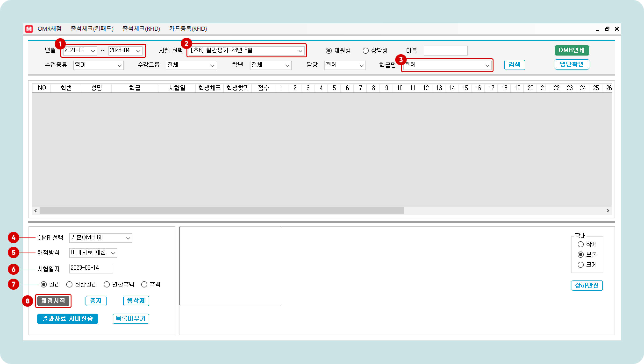Select the 흑백 radio option
644x364 pixels.
(144, 284)
